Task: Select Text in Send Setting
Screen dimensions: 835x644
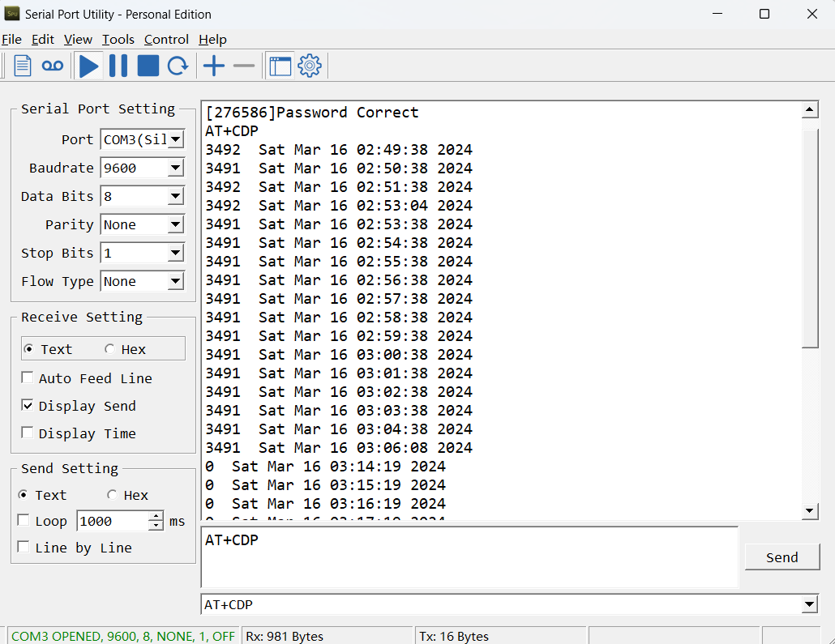Action: [43, 495]
